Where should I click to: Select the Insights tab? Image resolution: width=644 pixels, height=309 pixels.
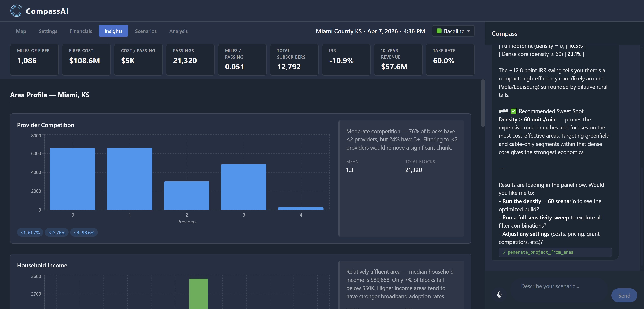tap(113, 31)
